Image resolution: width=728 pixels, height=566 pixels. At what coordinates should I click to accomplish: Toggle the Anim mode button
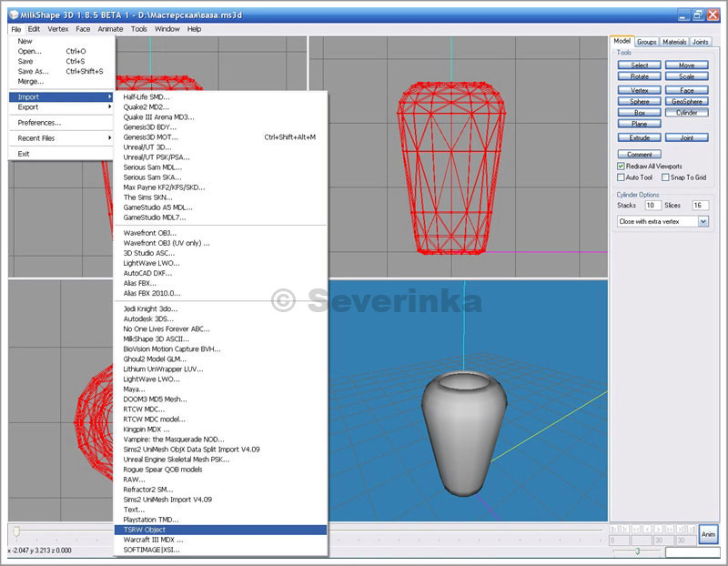pos(708,534)
